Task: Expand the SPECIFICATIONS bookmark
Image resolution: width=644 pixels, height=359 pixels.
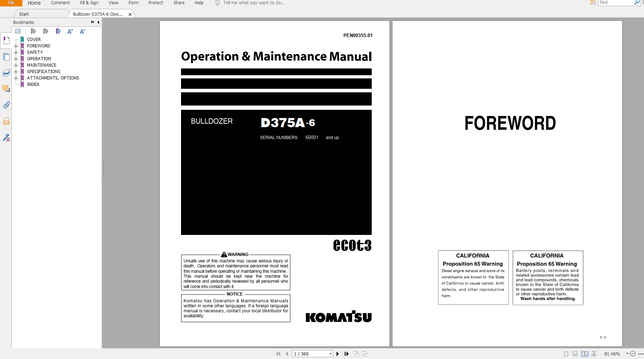Action: [16, 72]
